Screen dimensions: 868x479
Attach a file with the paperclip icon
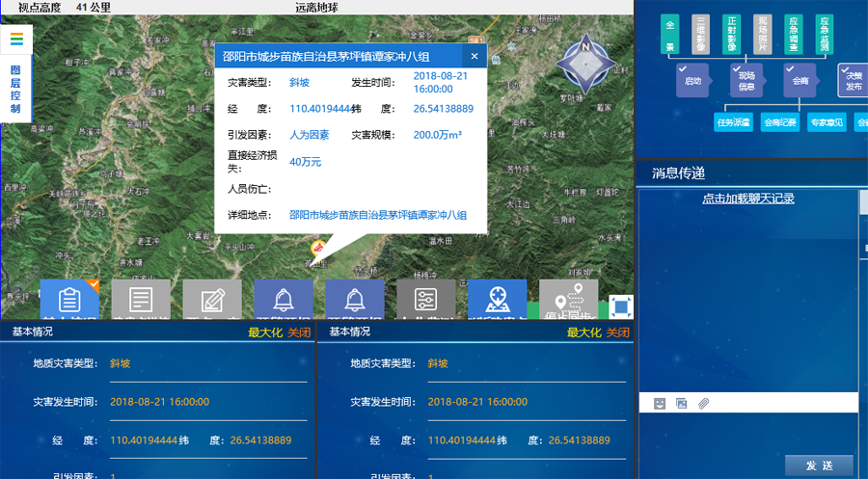pos(704,403)
